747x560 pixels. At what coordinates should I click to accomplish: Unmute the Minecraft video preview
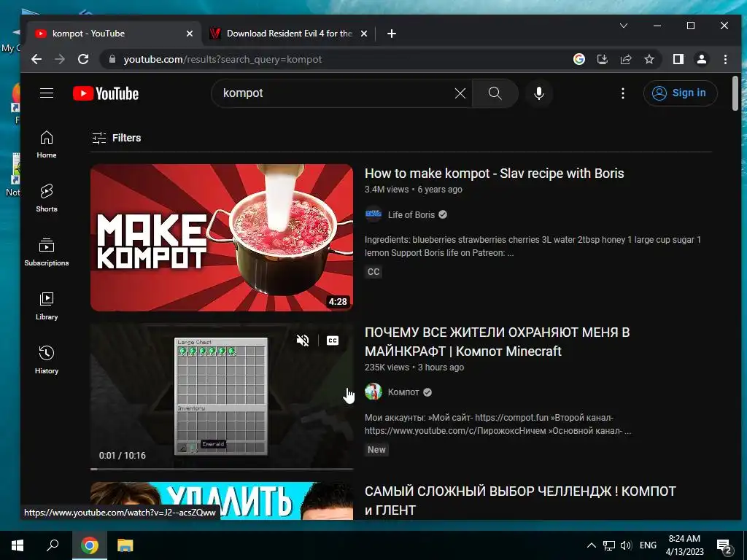(303, 341)
